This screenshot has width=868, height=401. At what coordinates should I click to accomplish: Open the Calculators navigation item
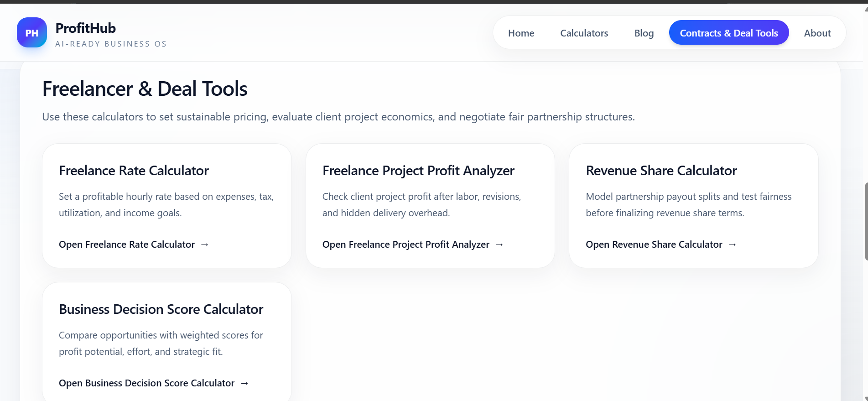click(x=584, y=33)
